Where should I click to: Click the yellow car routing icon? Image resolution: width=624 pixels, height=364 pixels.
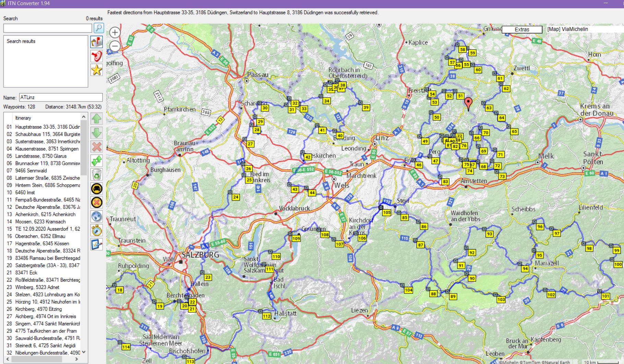[x=97, y=189]
